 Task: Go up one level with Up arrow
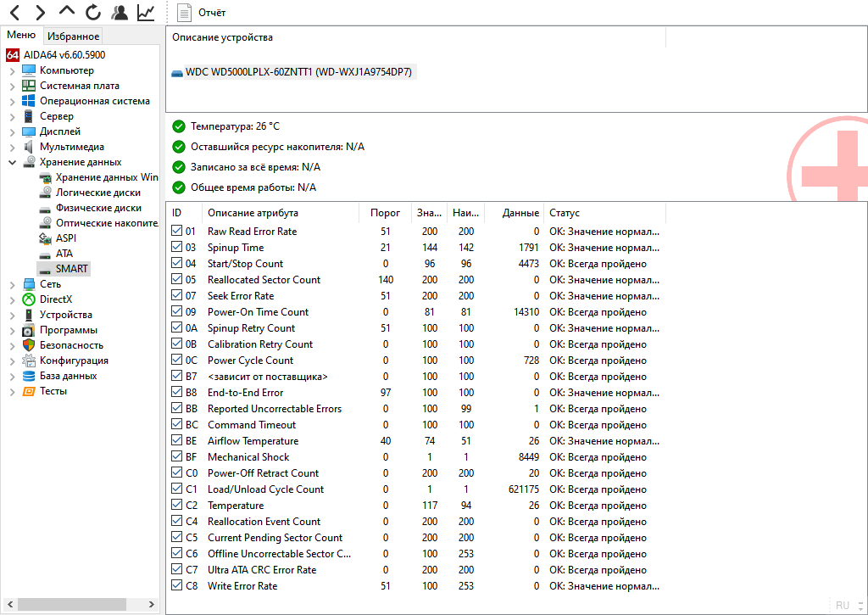pos(67,10)
